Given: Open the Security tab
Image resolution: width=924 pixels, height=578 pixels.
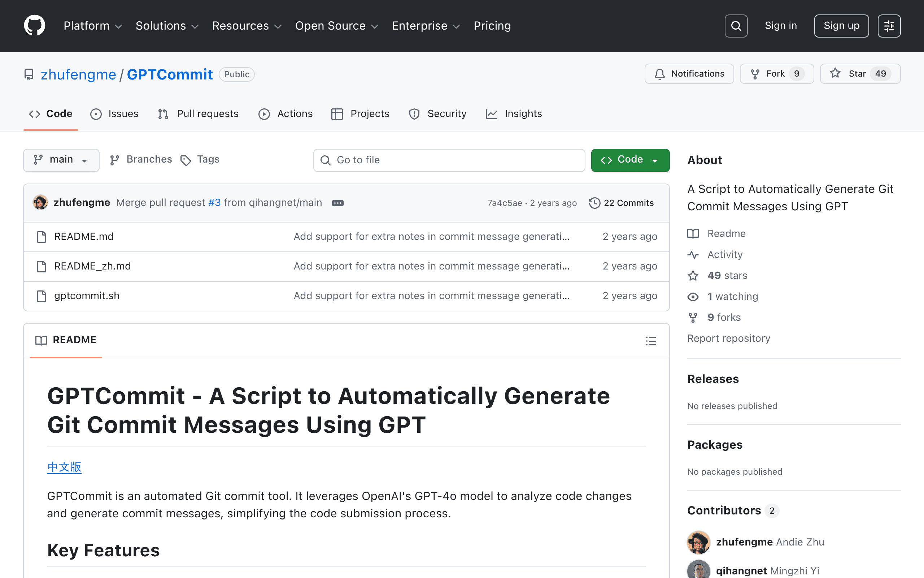Looking at the screenshot, I should [x=437, y=114].
